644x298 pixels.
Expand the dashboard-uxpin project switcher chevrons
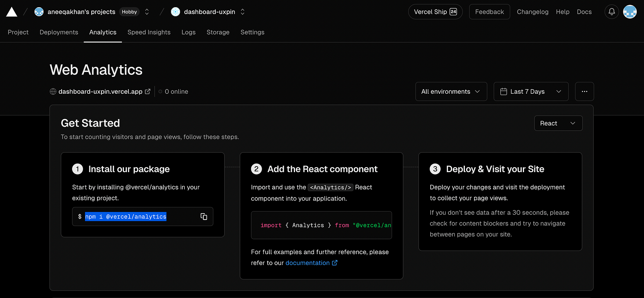coord(243,12)
